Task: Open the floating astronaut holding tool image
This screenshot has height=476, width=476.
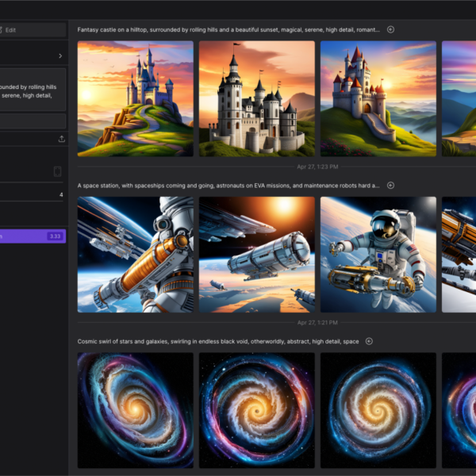Action: click(378, 255)
